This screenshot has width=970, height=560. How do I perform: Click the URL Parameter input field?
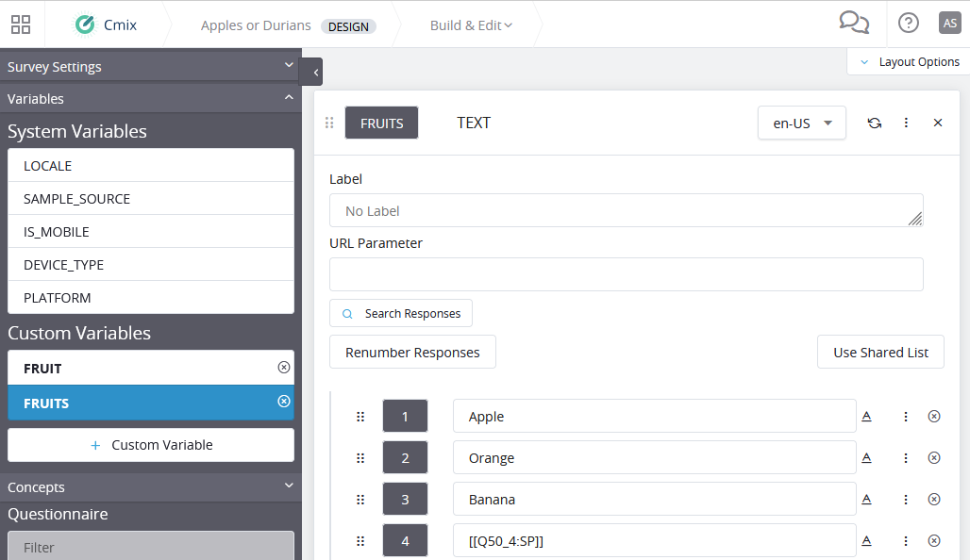626,274
